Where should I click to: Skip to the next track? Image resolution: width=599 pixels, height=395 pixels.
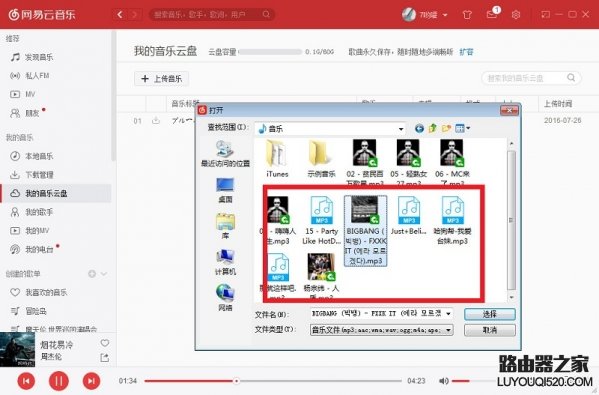point(91,381)
